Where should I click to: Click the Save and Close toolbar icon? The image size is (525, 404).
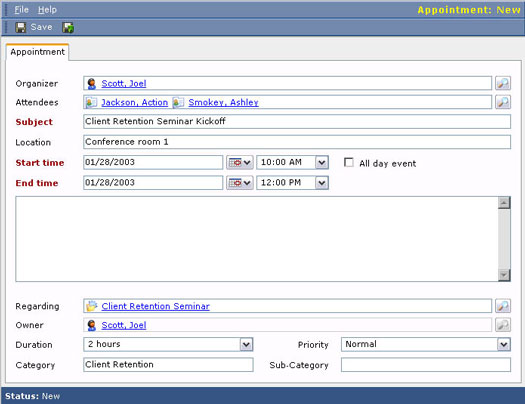point(68,27)
